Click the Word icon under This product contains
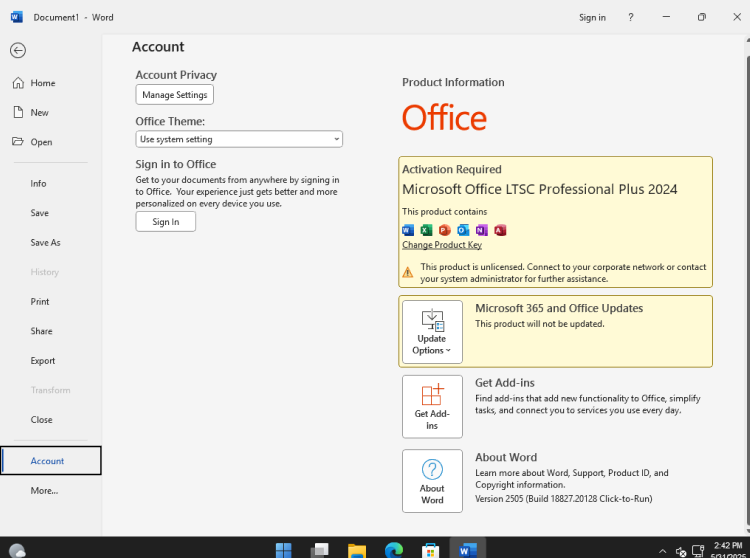 [x=408, y=230]
